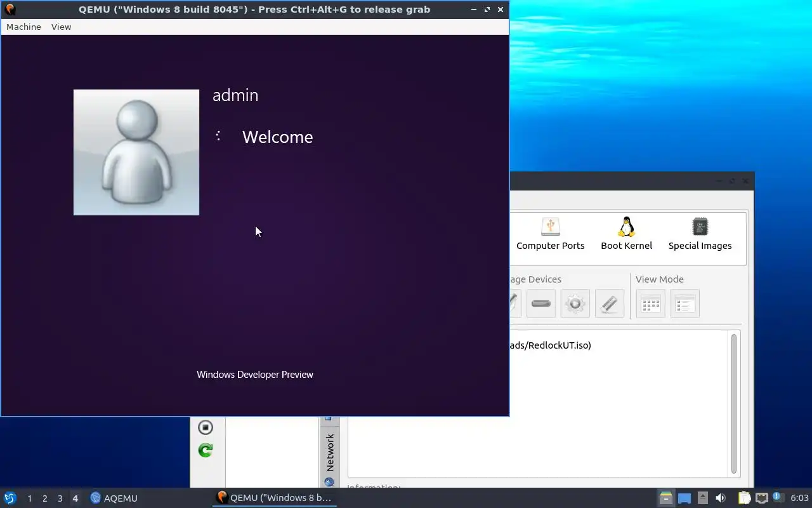Click the gear play storage button in AQEMU
The width and height of the screenshot is (812, 508).
coord(575,304)
